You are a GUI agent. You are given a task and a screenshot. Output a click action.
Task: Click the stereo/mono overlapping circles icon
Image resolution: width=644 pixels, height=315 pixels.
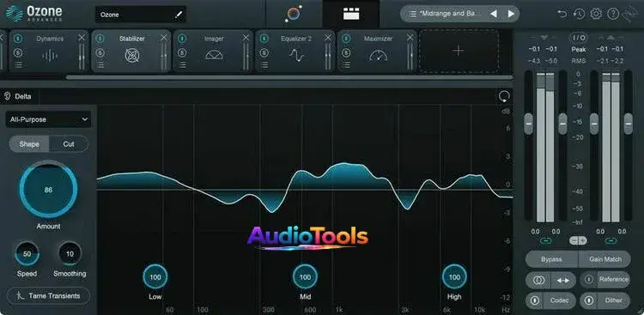pyautogui.click(x=539, y=280)
